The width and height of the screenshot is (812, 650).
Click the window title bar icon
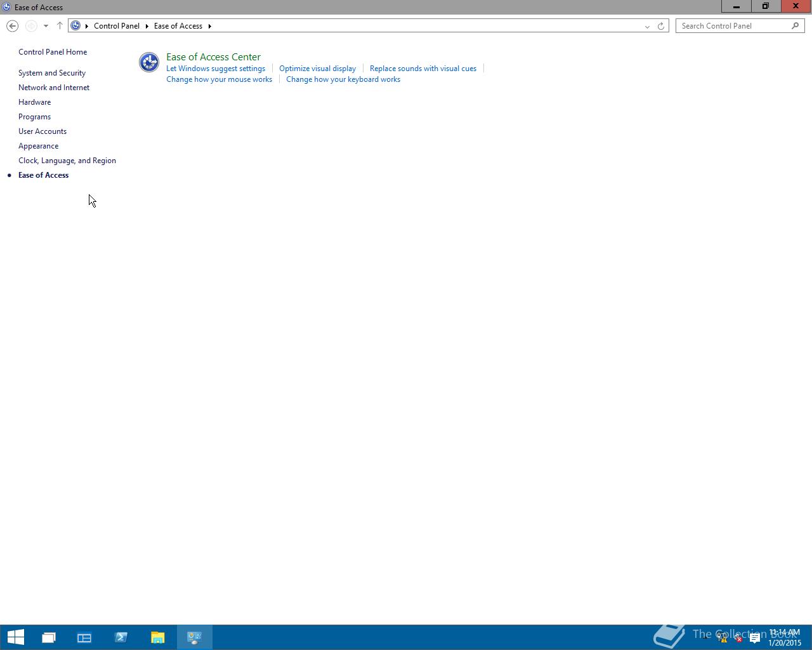coord(6,7)
